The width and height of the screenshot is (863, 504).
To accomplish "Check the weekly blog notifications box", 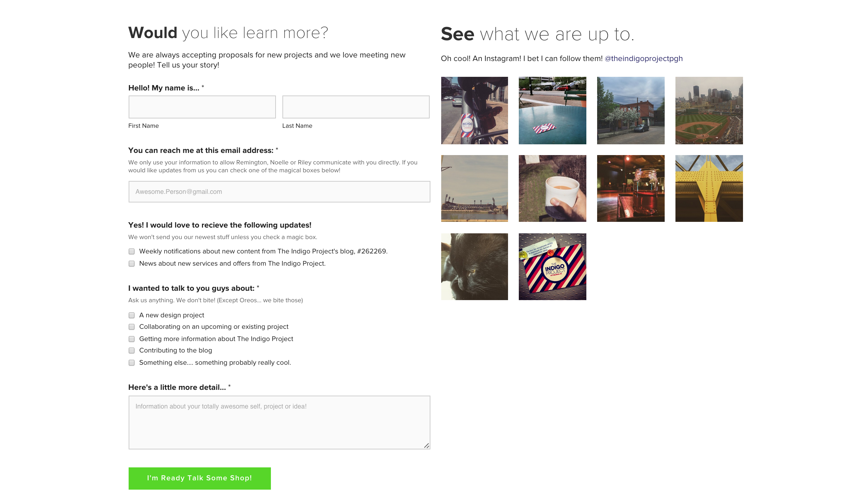I will (131, 252).
